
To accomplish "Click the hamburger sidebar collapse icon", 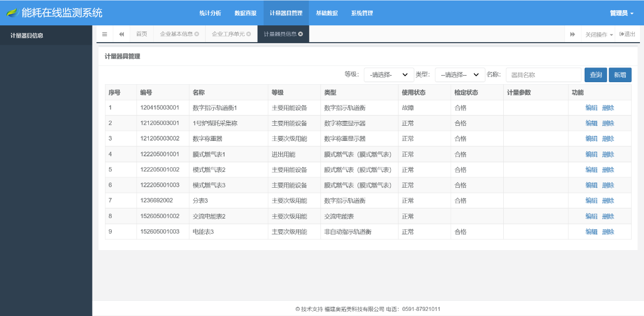I will point(105,34).
